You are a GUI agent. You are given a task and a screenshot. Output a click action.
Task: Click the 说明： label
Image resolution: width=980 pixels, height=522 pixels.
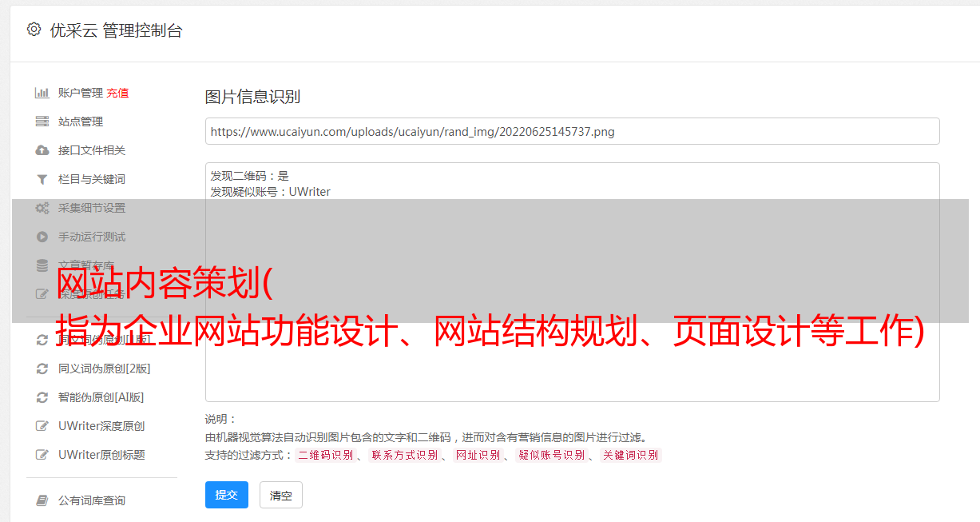[x=221, y=419]
